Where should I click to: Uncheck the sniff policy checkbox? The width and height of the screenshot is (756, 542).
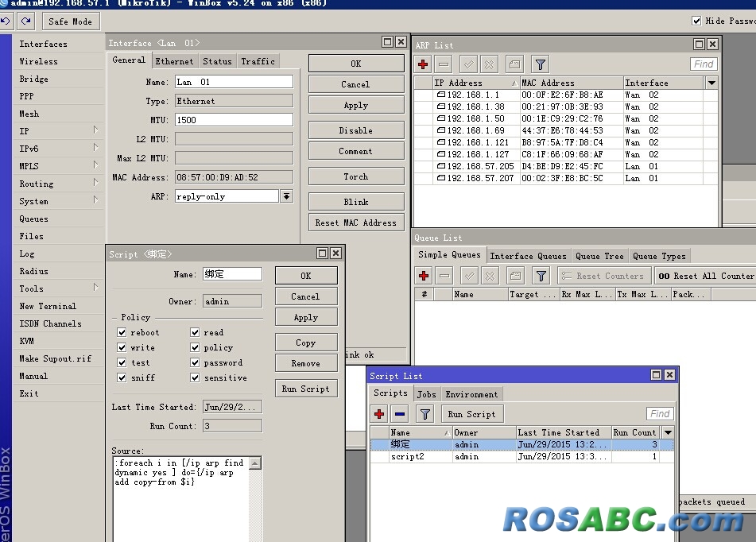[x=122, y=377]
